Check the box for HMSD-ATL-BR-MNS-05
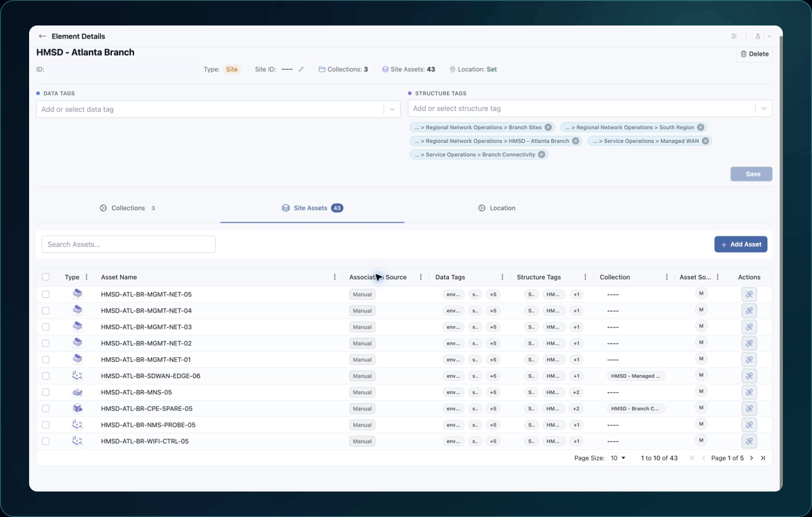This screenshot has height=517, width=812. click(x=46, y=392)
